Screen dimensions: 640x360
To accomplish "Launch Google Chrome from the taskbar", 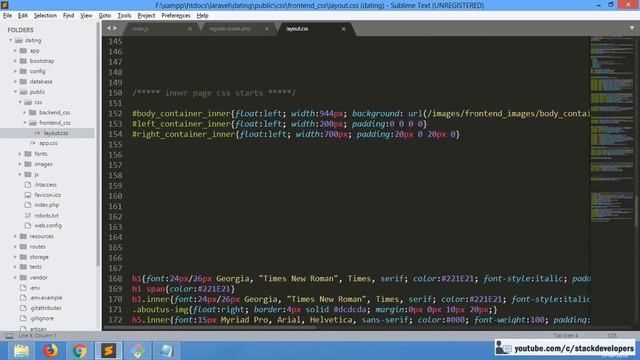I will (x=80, y=351).
